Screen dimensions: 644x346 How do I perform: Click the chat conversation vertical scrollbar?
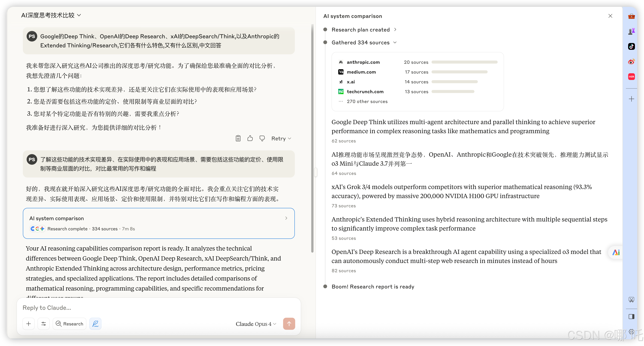312,138
